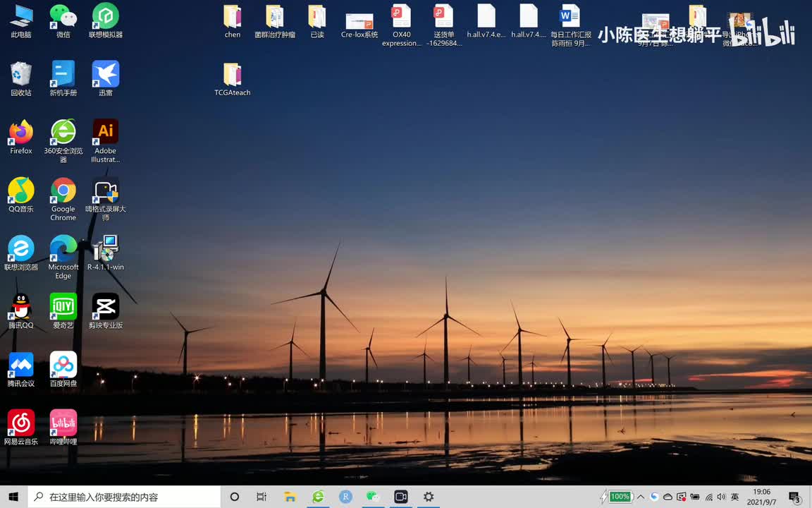
Task: Expand the hidden system tray icons
Action: (641, 497)
